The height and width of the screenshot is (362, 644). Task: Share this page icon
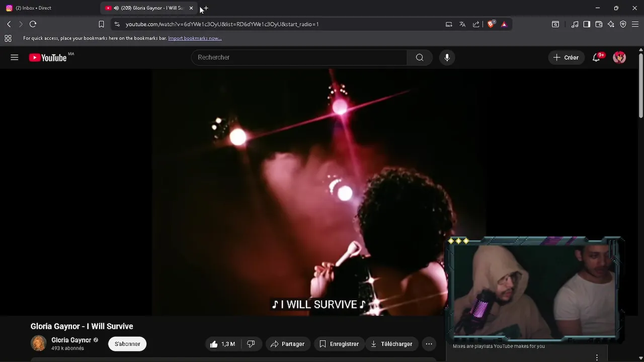pos(476,24)
